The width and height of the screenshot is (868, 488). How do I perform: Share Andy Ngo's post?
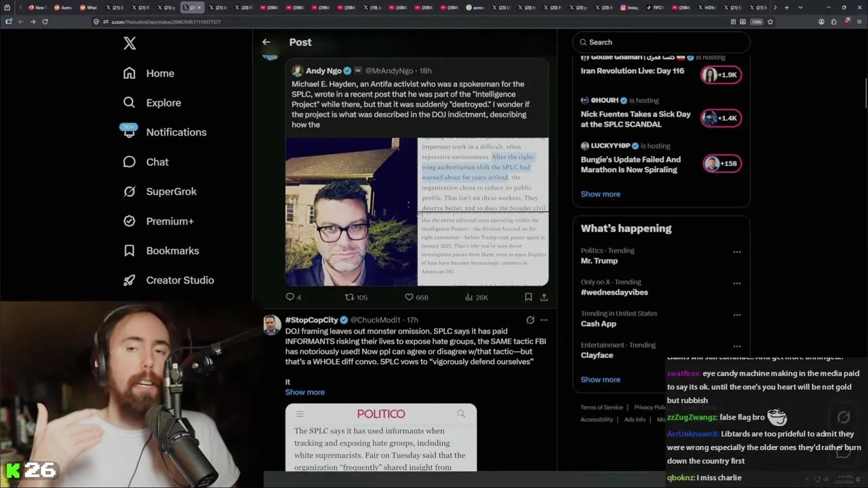coord(544,297)
